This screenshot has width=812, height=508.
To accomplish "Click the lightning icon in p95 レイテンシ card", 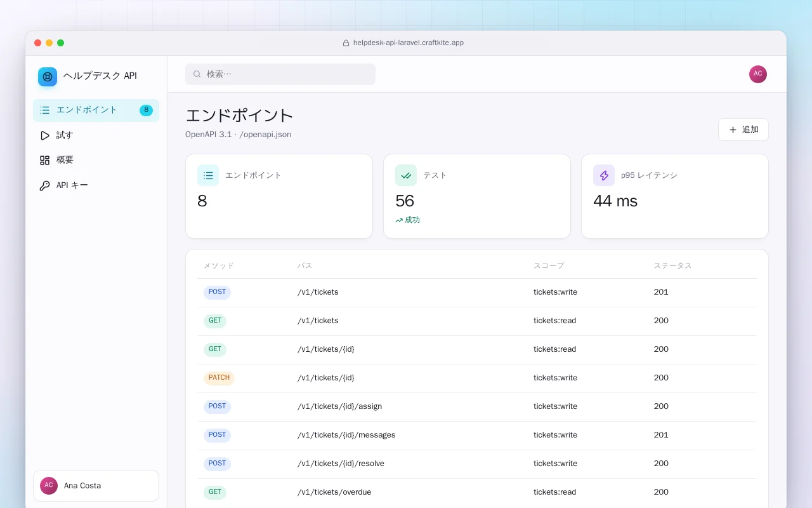I will pyautogui.click(x=604, y=175).
